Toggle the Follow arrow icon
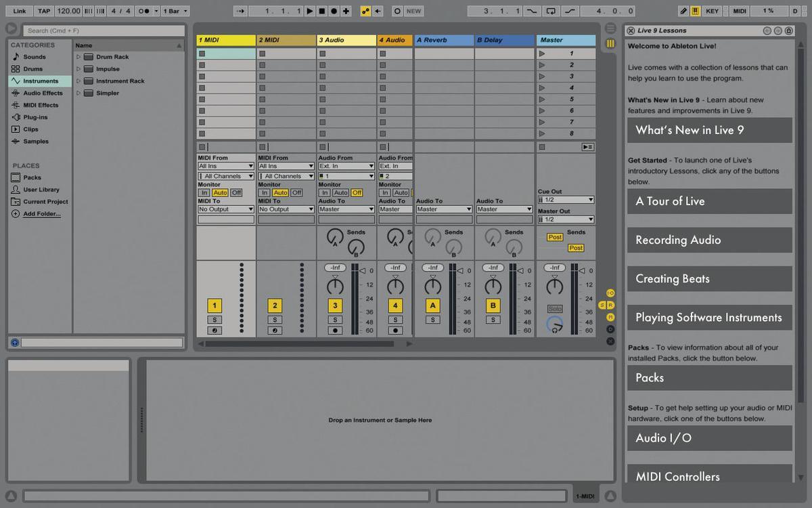 pos(240,11)
